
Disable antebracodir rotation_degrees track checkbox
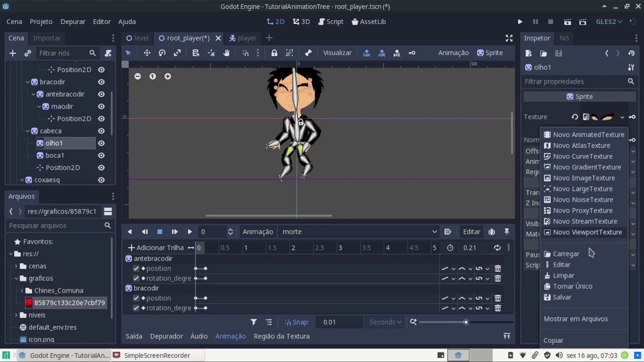click(136, 279)
